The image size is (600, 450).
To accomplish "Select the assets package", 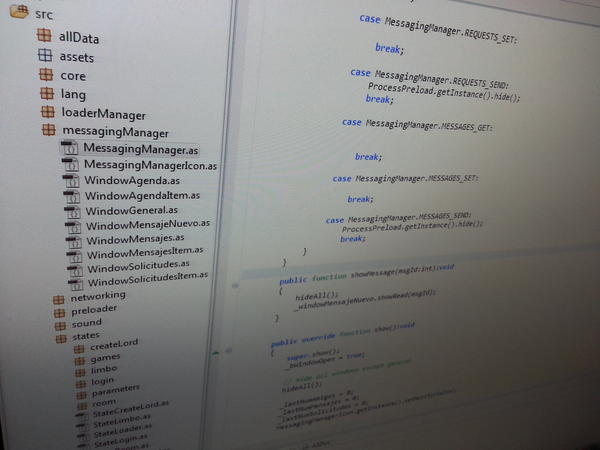I will (77, 57).
